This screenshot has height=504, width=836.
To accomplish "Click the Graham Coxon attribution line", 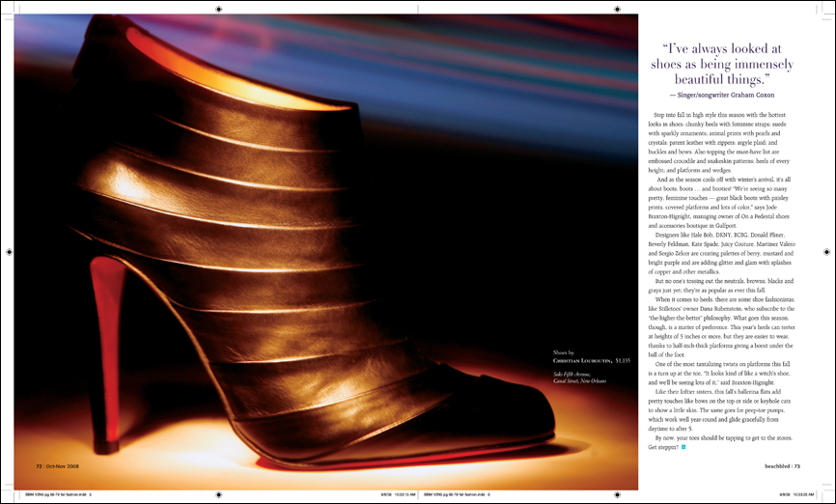I will click(x=729, y=95).
